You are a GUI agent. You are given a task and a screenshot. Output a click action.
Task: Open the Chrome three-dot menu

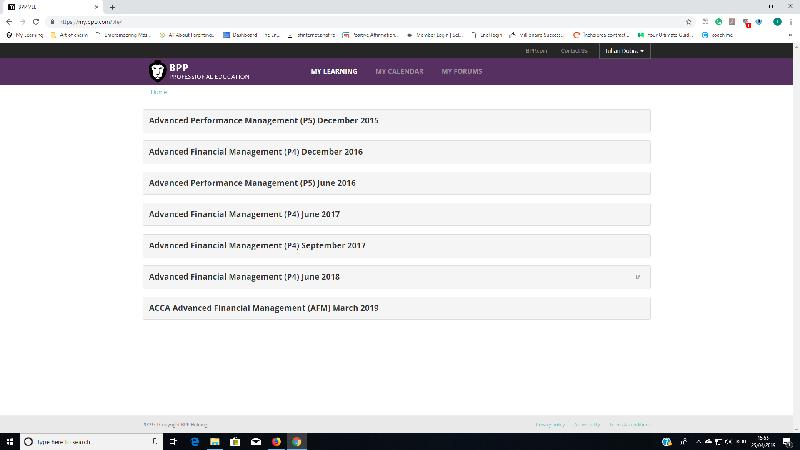[791, 22]
